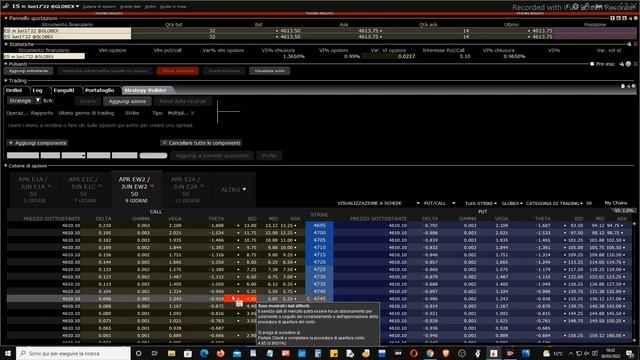Click the Aggiungi sottostante button
The image size is (640, 360).
coord(29,71)
